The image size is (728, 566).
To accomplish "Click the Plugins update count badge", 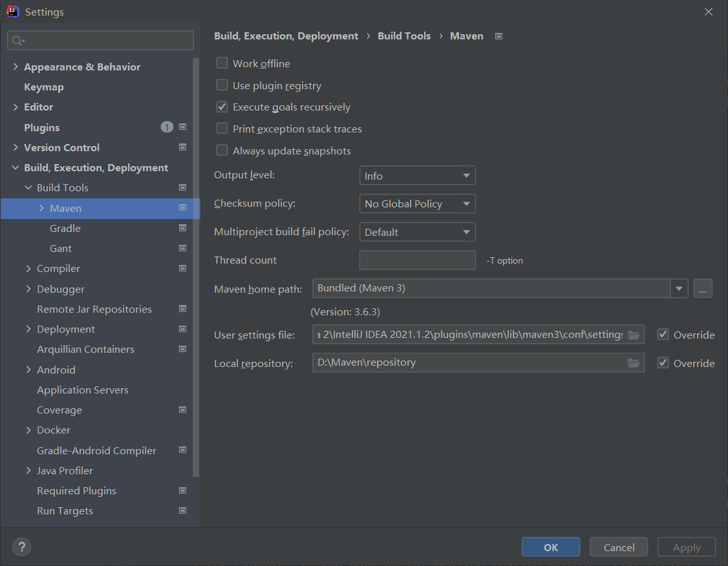I will click(x=167, y=127).
